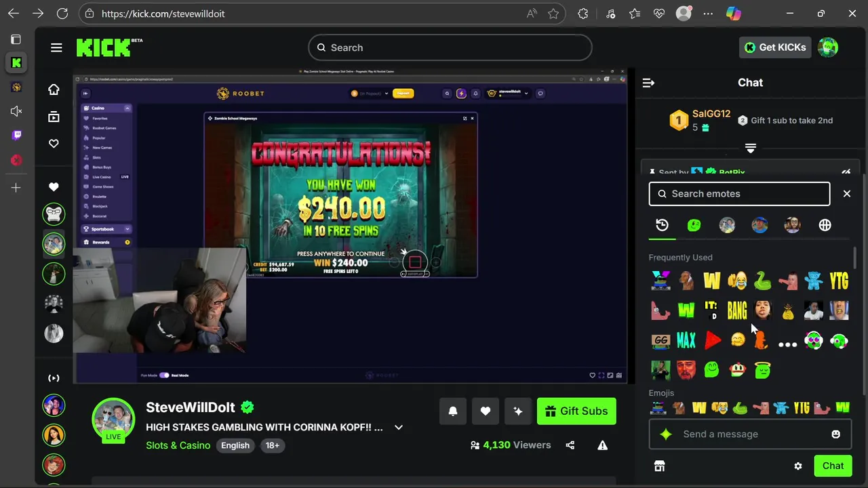The width and height of the screenshot is (868, 488).
Task: Report stream with warning icon
Action: (x=602, y=445)
